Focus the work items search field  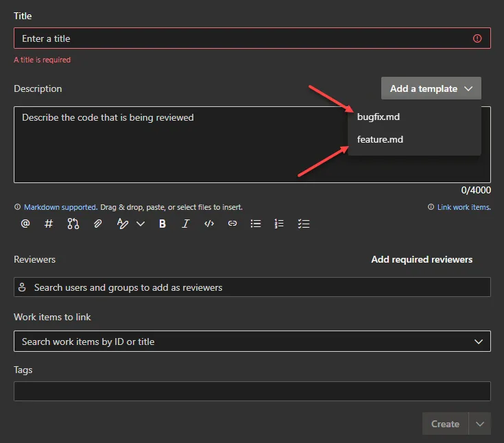252,342
